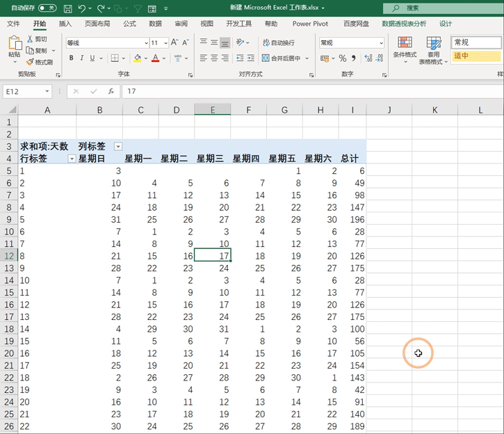This screenshot has height=434, width=504.
Task: Switch to the Insert (插入) tab
Action: click(65, 24)
